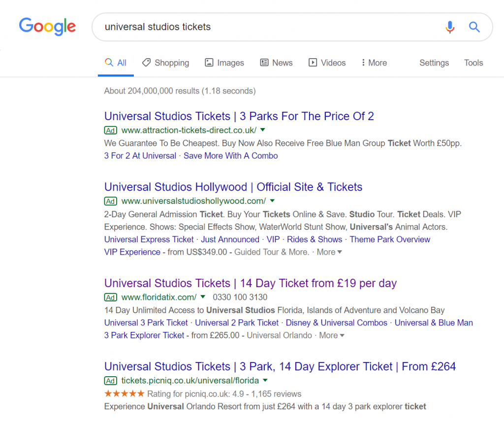Click the blue search magnifier button
504x424 pixels.
474,27
